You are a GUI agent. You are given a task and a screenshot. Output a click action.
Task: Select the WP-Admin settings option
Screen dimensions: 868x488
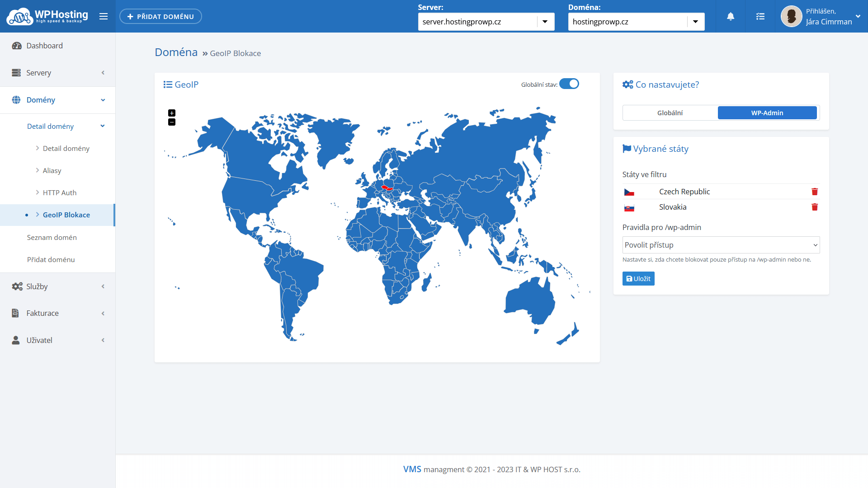[x=767, y=113]
